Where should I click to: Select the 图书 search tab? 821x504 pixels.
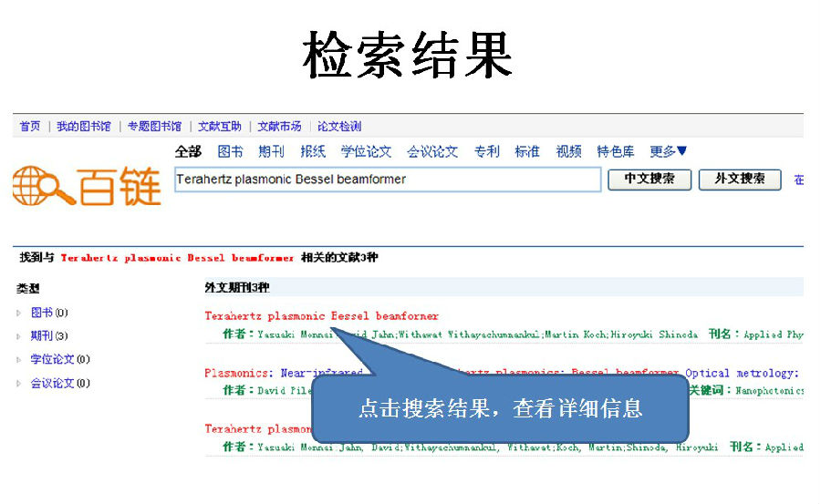[231, 152]
